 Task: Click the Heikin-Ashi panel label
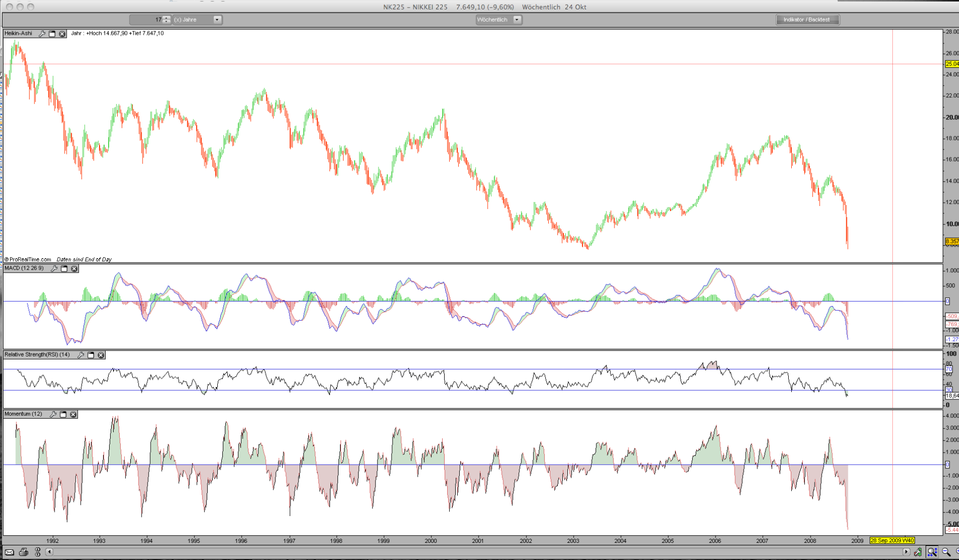[x=18, y=33]
